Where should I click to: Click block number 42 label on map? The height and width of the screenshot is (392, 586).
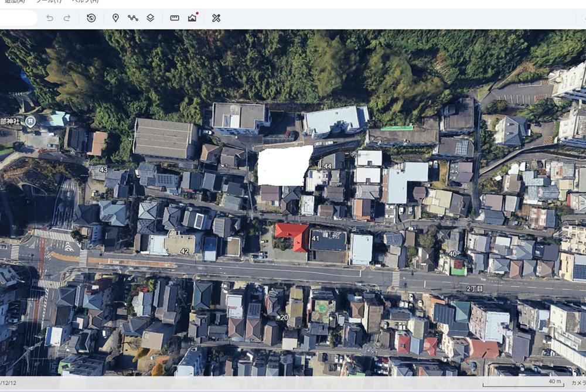click(185, 251)
